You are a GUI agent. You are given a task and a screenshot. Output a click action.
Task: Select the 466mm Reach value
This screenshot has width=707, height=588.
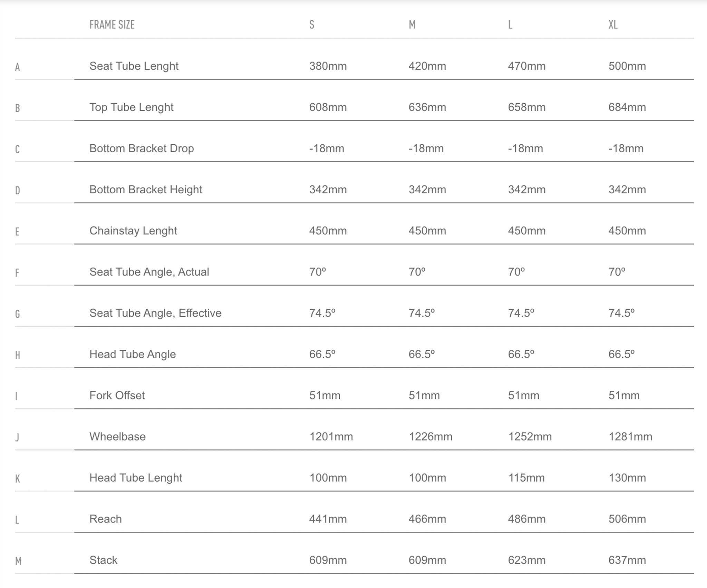click(427, 519)
